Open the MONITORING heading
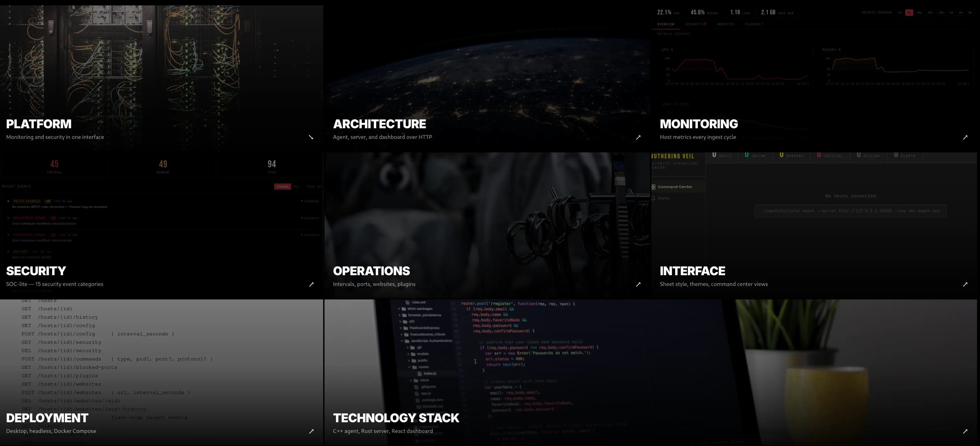 click(x=699, y=124)
